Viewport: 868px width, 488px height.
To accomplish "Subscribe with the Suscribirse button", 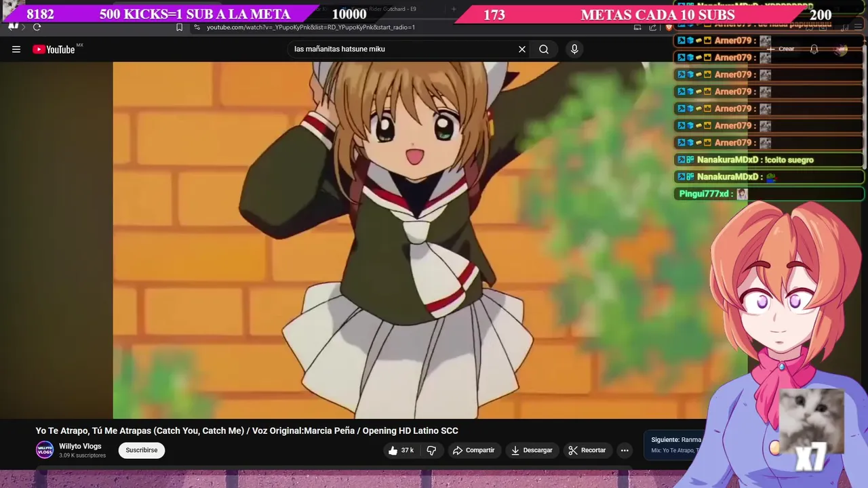I will pos(142,450).
